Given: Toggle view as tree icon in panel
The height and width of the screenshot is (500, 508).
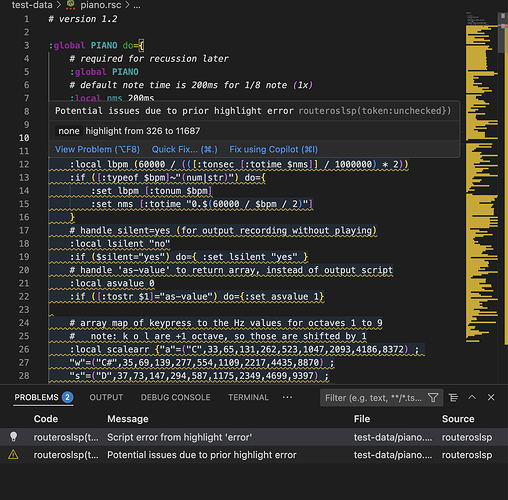Looking at the screenshot, I should (453, 397).
